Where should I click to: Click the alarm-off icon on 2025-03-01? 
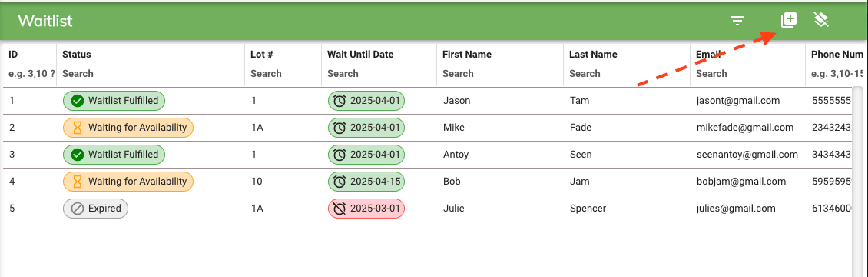pos(340,209)
